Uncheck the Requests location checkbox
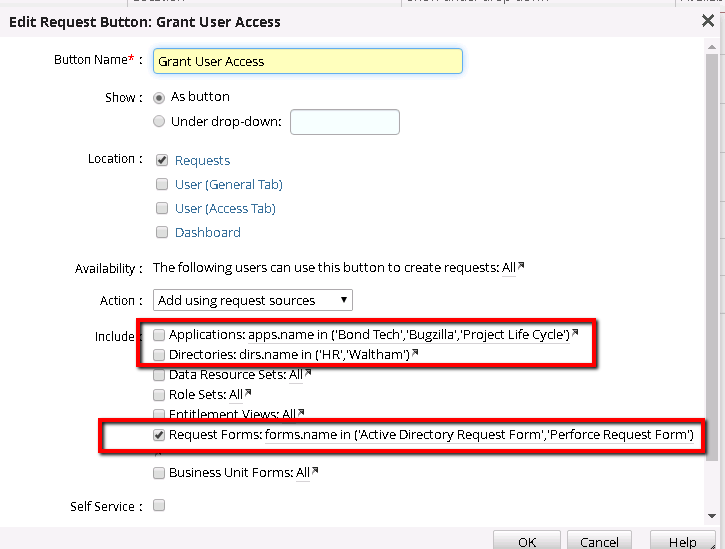The height and width of the screenshot is (549, 725). click(x=161, y=160)
